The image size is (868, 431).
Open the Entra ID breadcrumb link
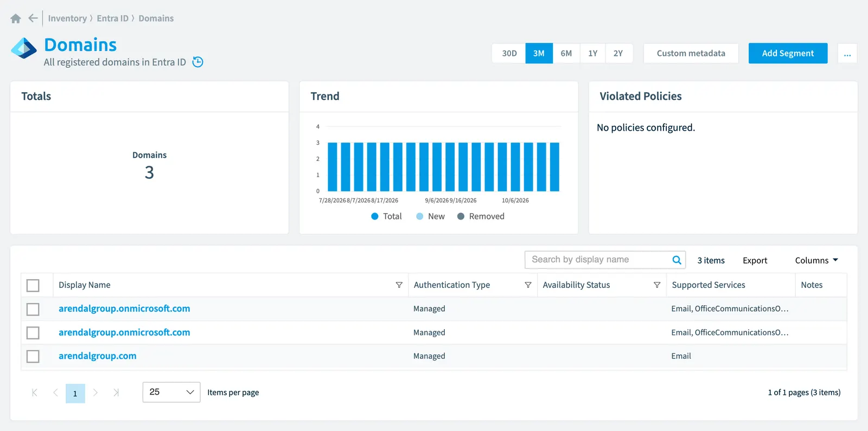click(113, 18)
